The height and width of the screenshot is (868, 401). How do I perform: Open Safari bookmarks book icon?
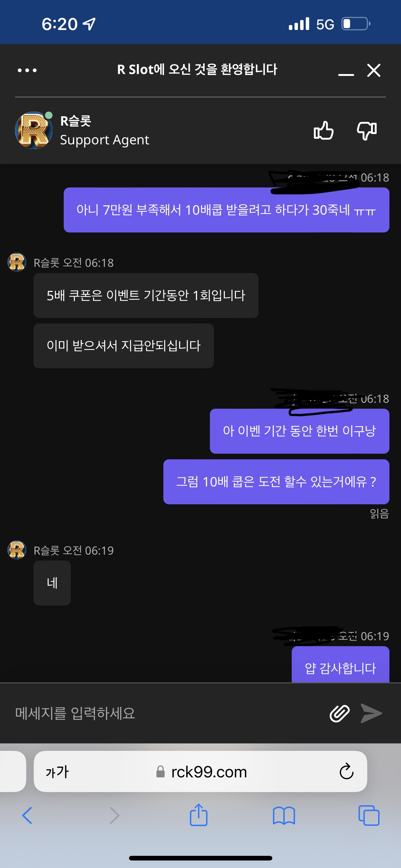(284, 816)
